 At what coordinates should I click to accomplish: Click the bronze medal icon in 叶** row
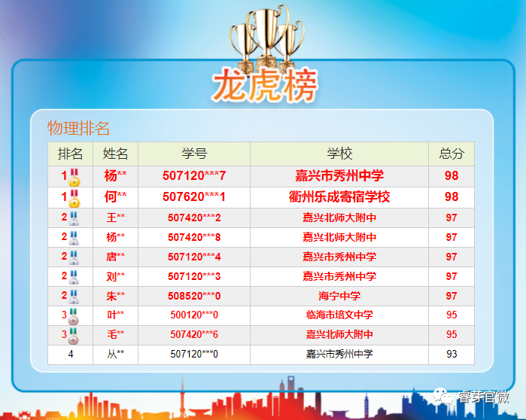[x=73, y=316]
